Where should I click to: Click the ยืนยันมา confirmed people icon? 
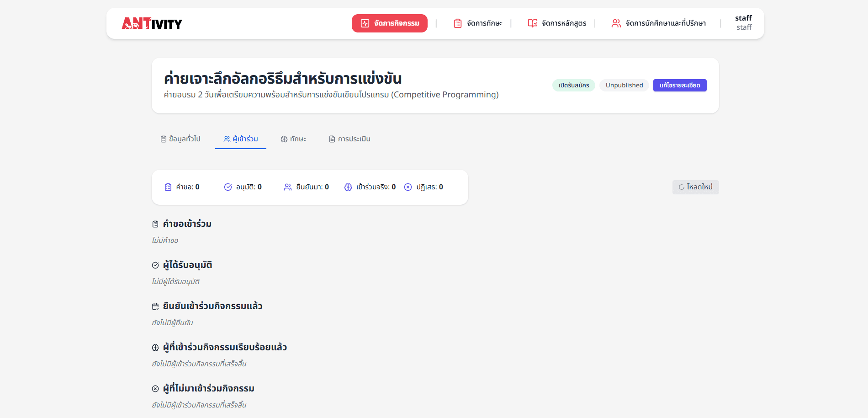pos(288,187)
